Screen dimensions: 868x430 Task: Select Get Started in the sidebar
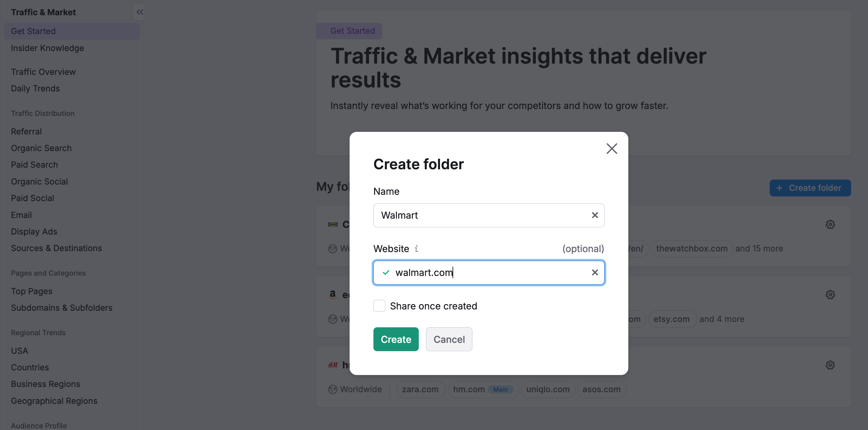coord(33,31)
